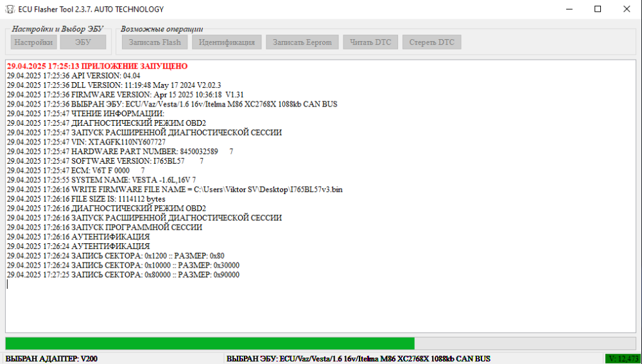Click the Записать Eeprom button
Screen dimensions: 642x364
coord(302,42)
